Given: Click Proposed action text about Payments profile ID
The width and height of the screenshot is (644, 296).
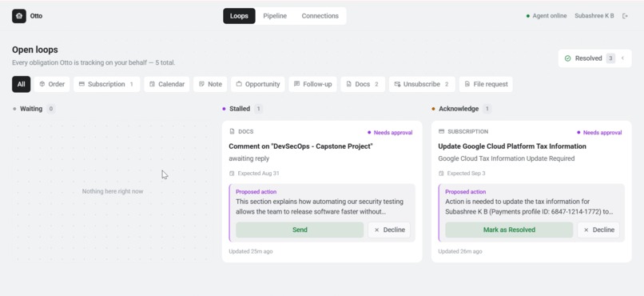Looking at the screenshot, I should (529, 206).
